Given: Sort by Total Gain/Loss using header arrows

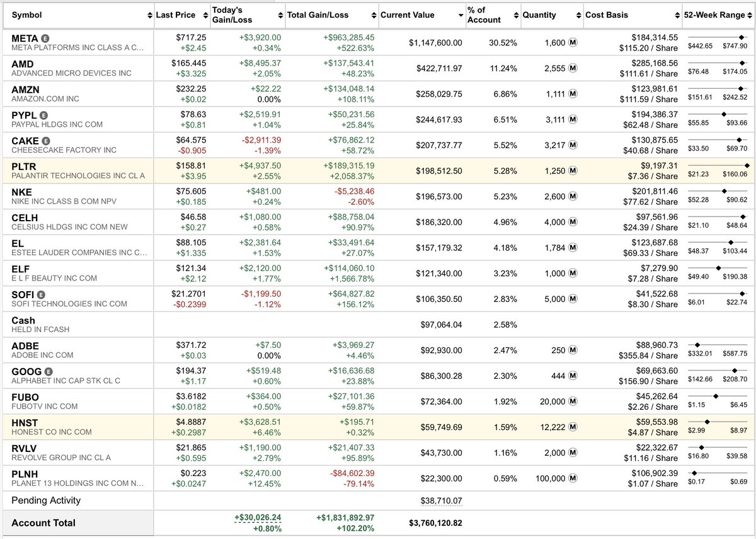Looking at the screenshot, I should point(374,15).
